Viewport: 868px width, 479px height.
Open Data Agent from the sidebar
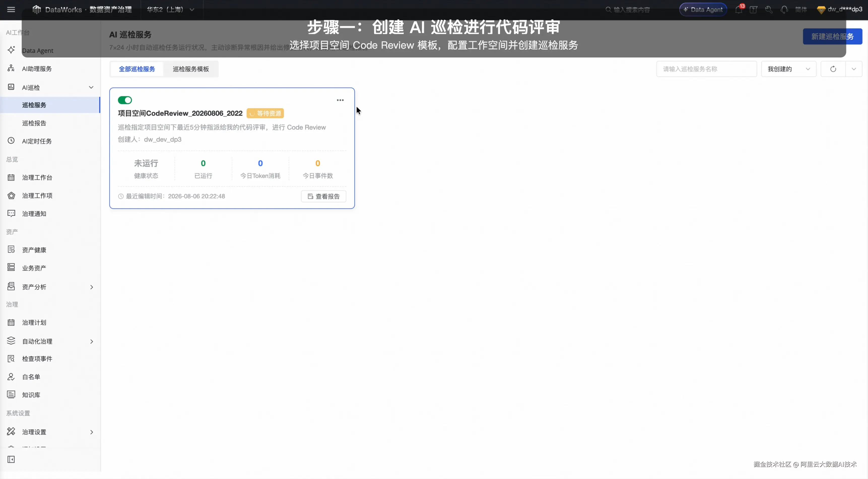pyautogui.click(x=50, y=51)
